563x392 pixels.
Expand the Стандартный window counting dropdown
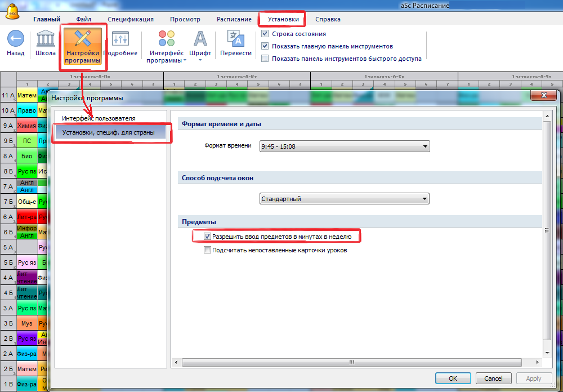(x=345, y=199)
